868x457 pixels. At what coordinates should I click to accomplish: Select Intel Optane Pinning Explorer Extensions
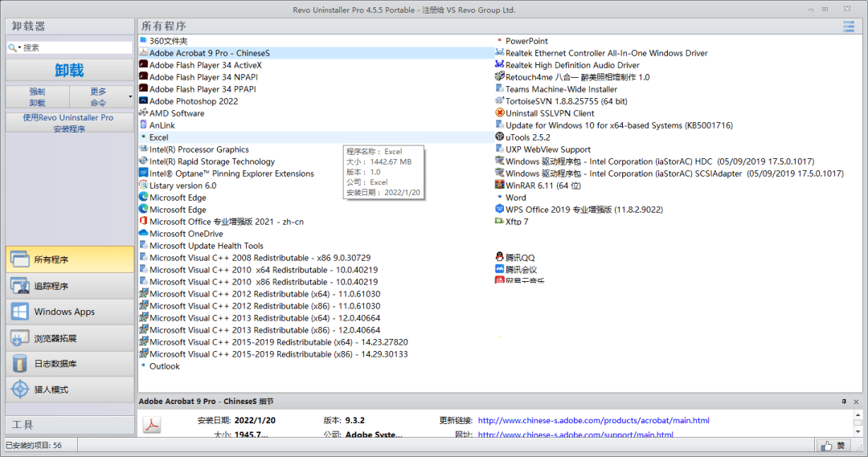tap(231, 173)
